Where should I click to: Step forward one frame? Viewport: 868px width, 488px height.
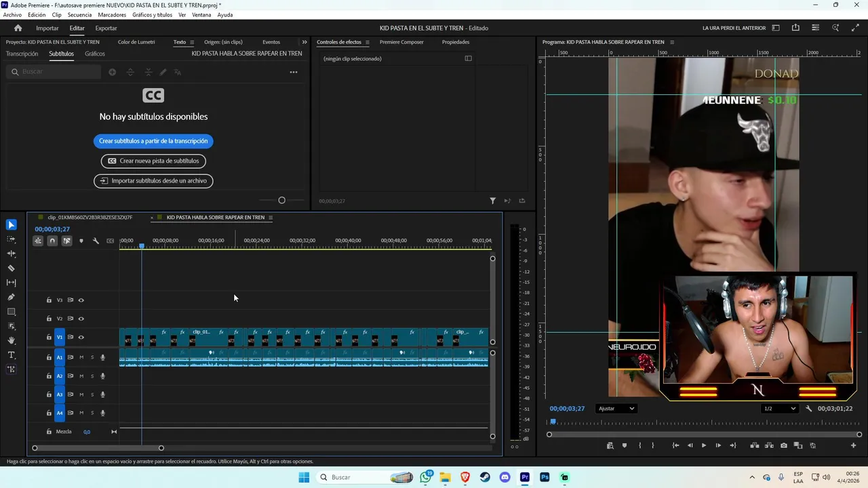[718, 445]
